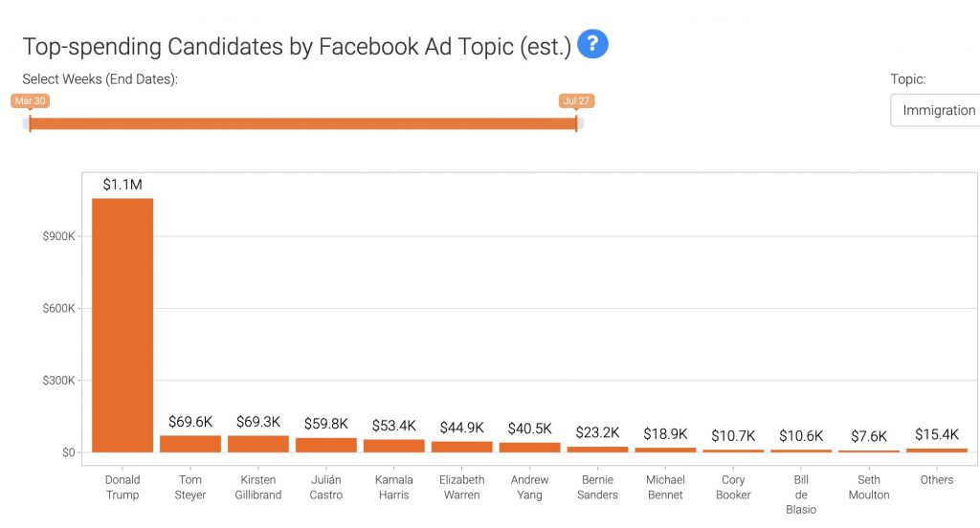980x528 pixels.
Task: Click the orange week range slider track
Action: point(302,123)
